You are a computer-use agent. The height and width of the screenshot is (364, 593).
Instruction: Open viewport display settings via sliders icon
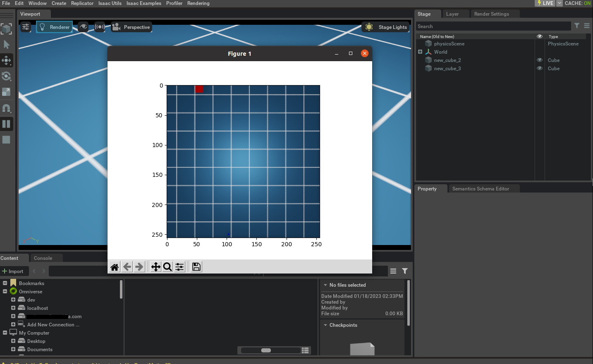point(26,26)
